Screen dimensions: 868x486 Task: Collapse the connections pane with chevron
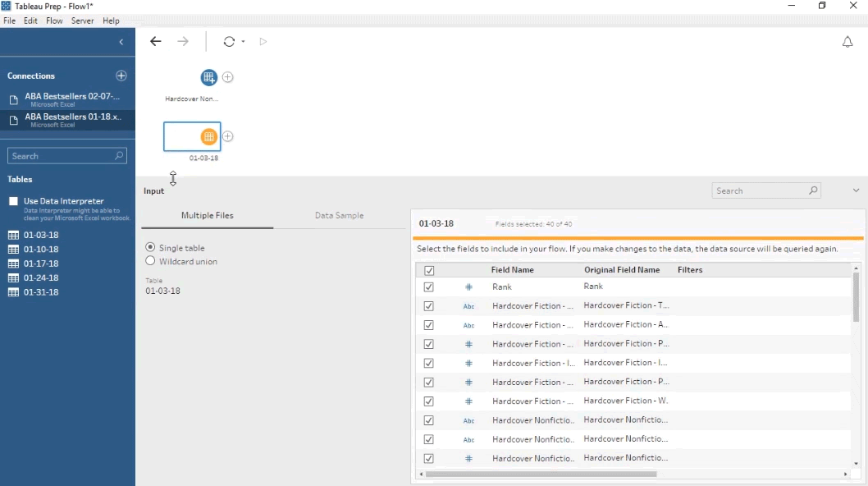coord(121,42)
